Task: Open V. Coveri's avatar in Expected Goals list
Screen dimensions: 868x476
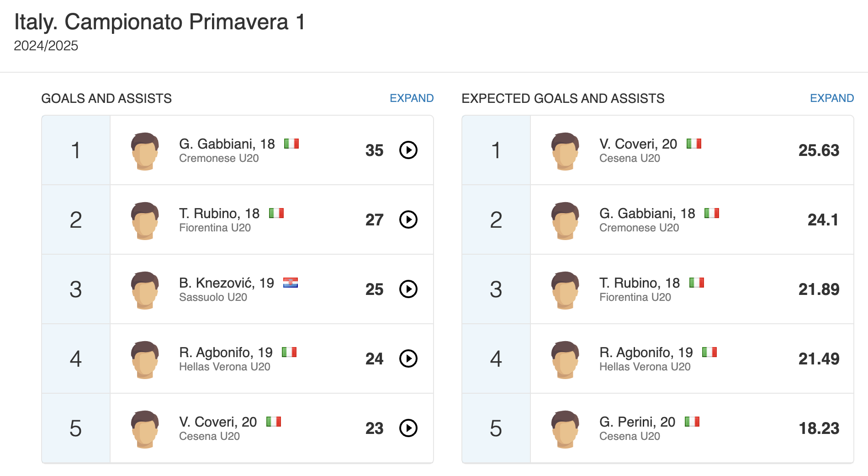Action: click(x=565, y=151)
